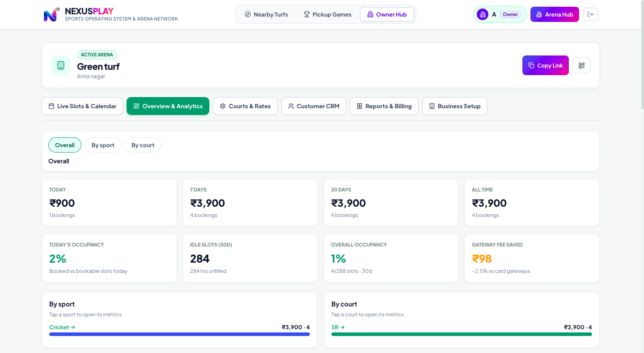Image resolution: width=644 pixels, height=353 pixels.
Task: Select the Overall filter pill
Action: [65, 145]
